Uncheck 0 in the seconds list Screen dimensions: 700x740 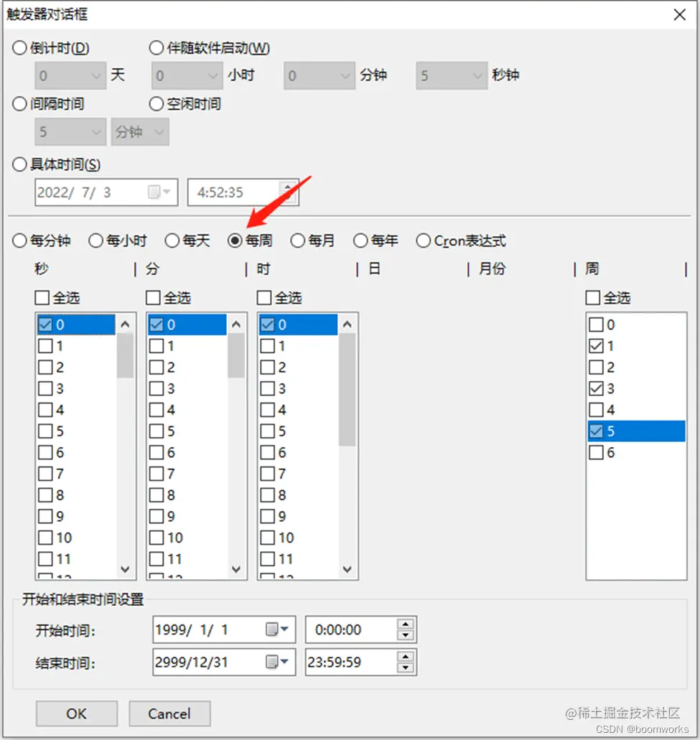coord(45,324)
